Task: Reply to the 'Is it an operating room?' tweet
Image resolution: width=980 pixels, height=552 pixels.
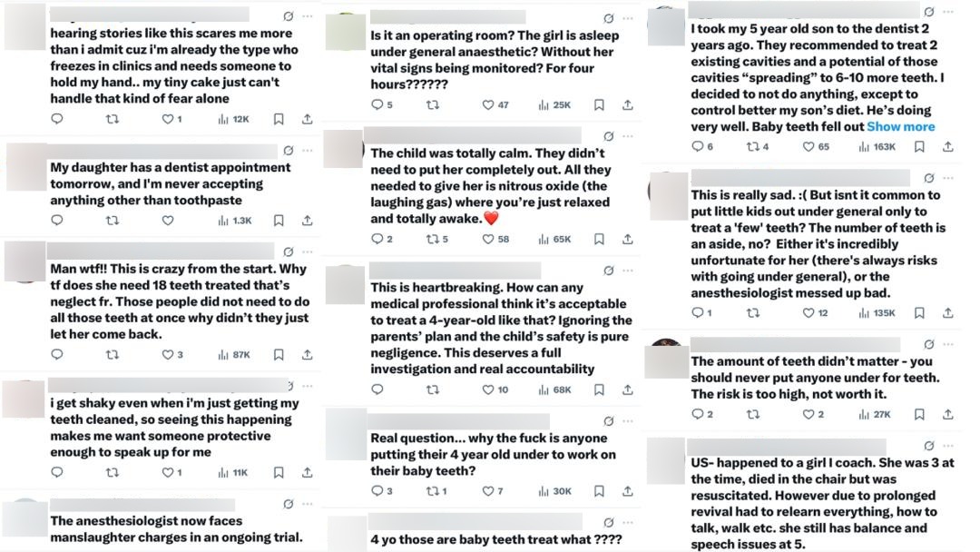Action: pyautogui.click(x=377, y=104)
